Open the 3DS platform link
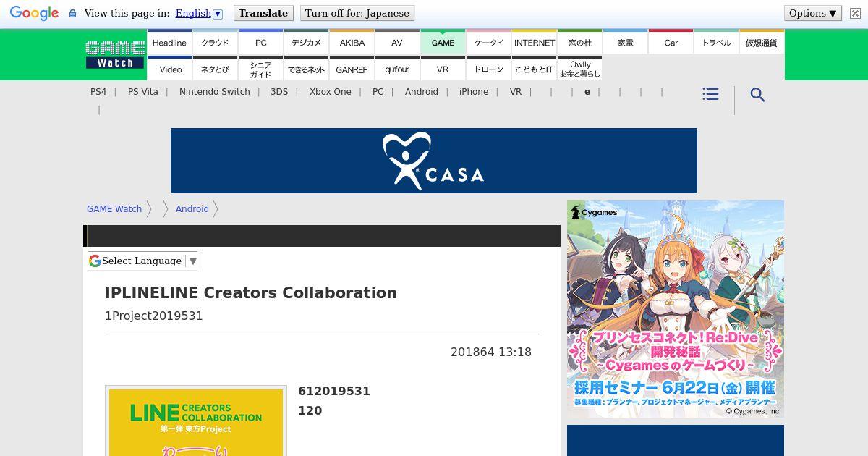Viewport: 868px width, 456px height. point(279,92)
